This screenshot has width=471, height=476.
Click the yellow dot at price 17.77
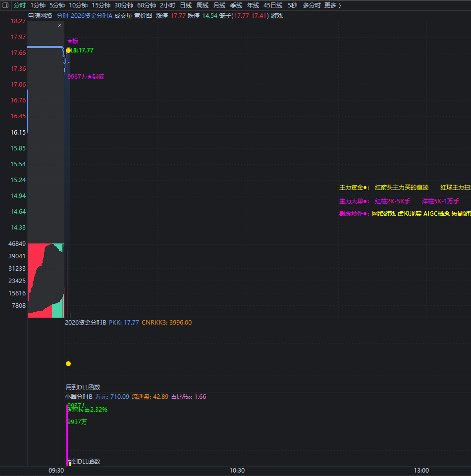click(x=68, y=50)
